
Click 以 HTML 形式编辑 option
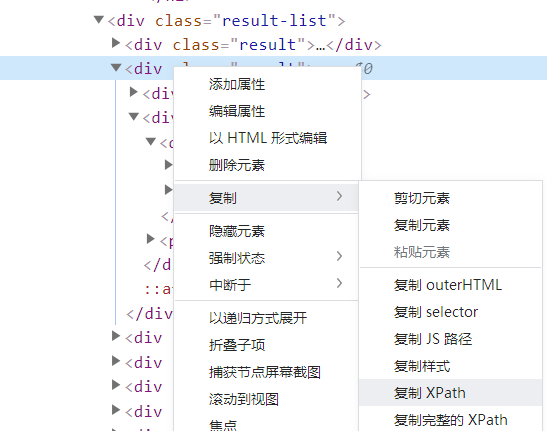tap(267, 138)
